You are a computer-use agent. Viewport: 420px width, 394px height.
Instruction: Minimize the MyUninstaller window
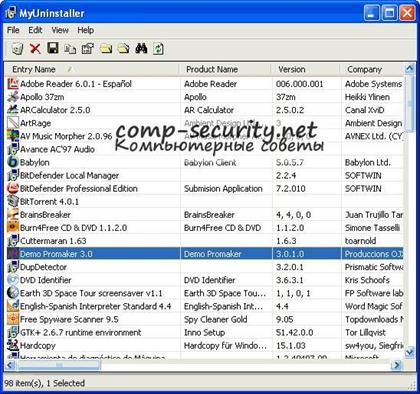(x=372, y=13)
